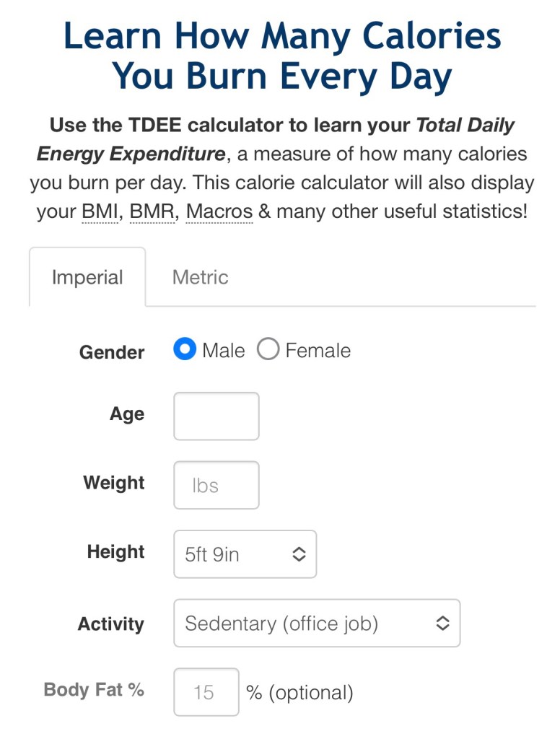Switch to the Metric tab

click(x=200, y=278)
